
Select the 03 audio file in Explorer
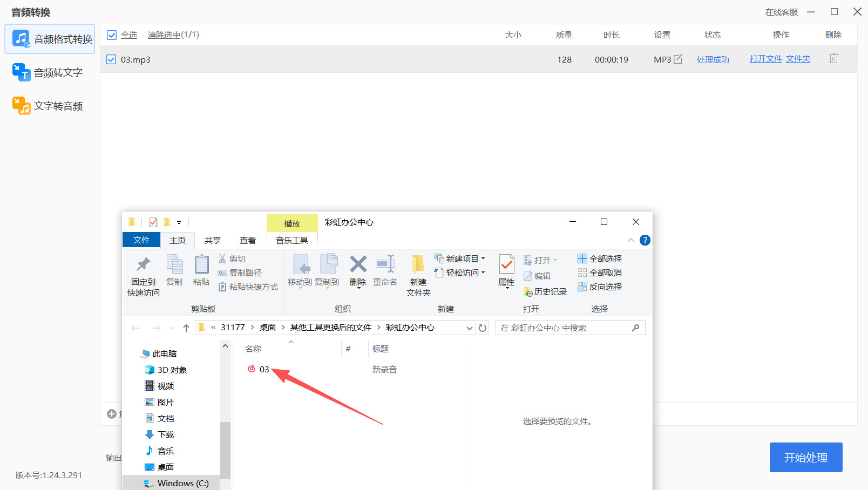point(258,369)
